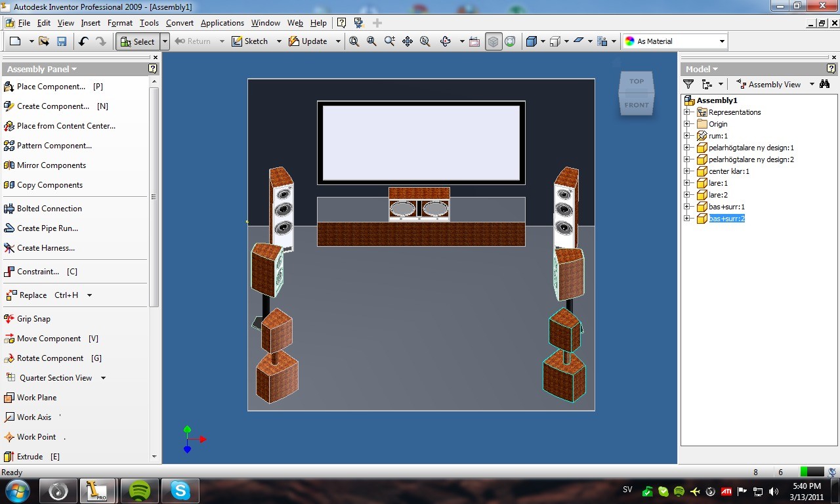Toggle the ViewCube display button
The width and height of the screenshot is (840, 504).
point(493,41)
